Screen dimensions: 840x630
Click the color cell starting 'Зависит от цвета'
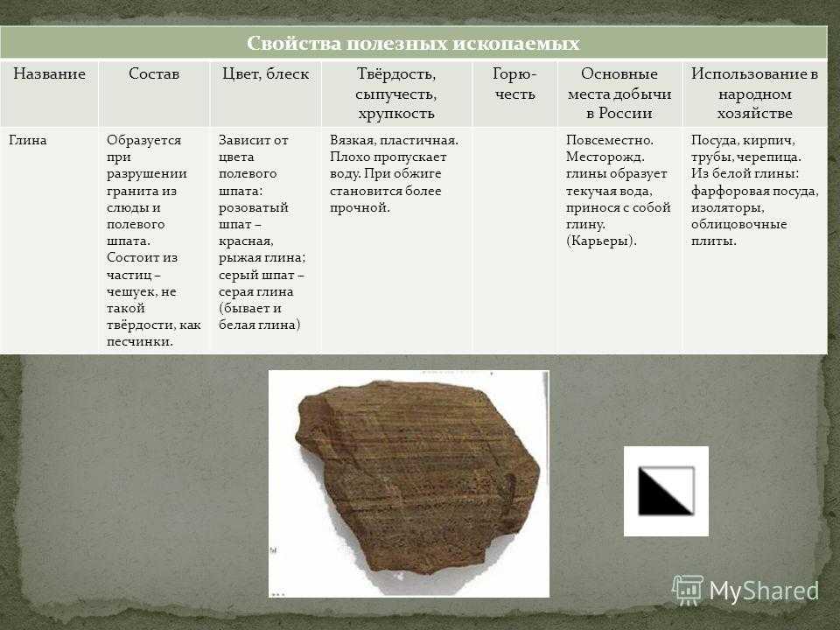pos(266,241)
